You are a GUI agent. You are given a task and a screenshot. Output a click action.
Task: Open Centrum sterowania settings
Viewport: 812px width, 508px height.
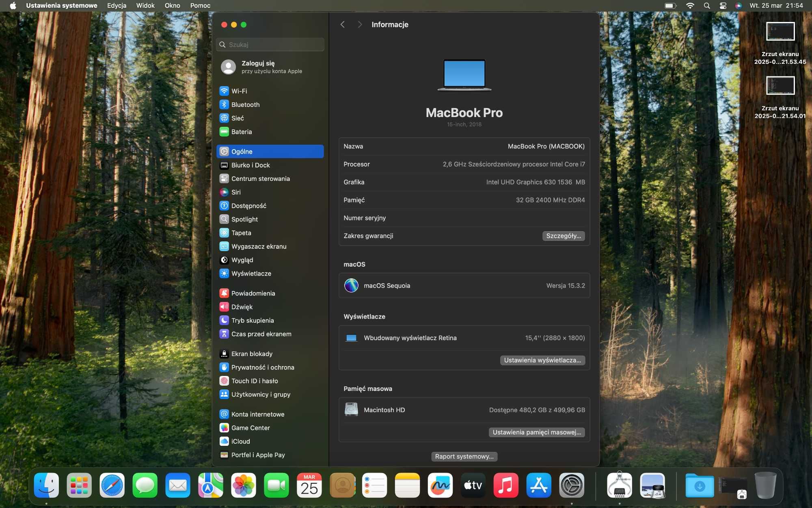270,178
